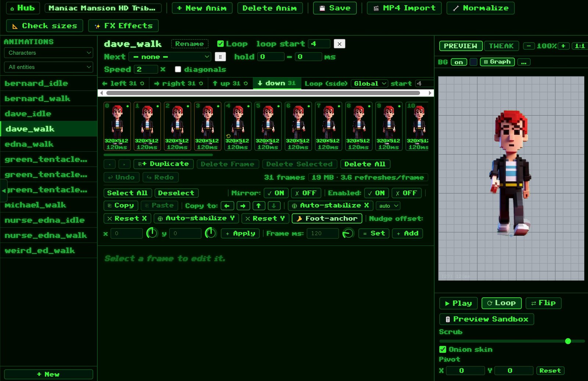Screen dimensions: 588x381
Task: Click the Rename button
Action: (x=190, y=44)
